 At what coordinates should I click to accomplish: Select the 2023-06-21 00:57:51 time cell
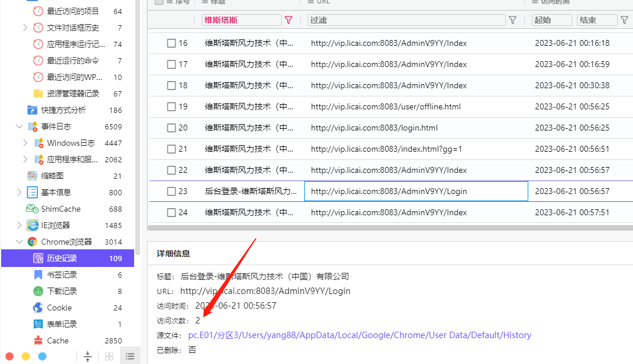click(x=572, y=213)
